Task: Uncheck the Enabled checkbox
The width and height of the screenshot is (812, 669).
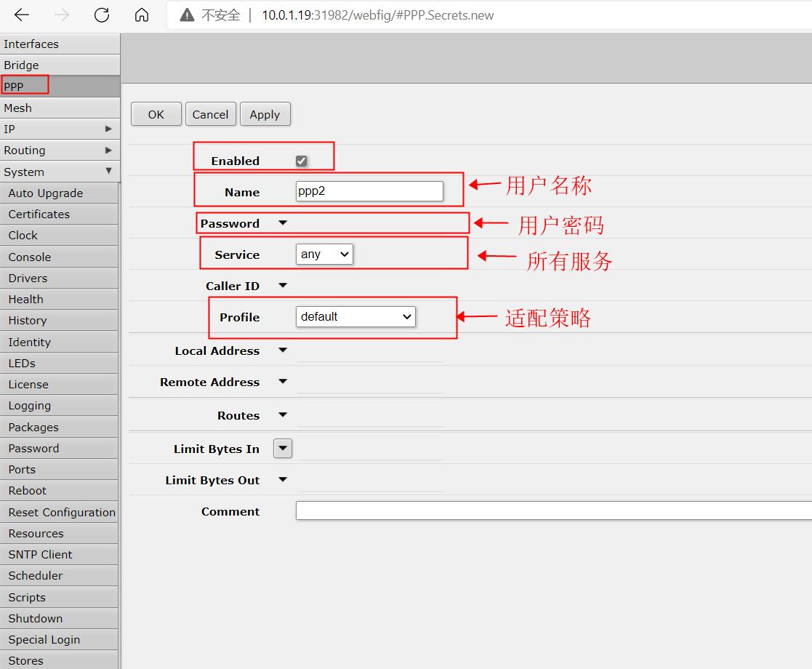Action: (x=301, y=161)
